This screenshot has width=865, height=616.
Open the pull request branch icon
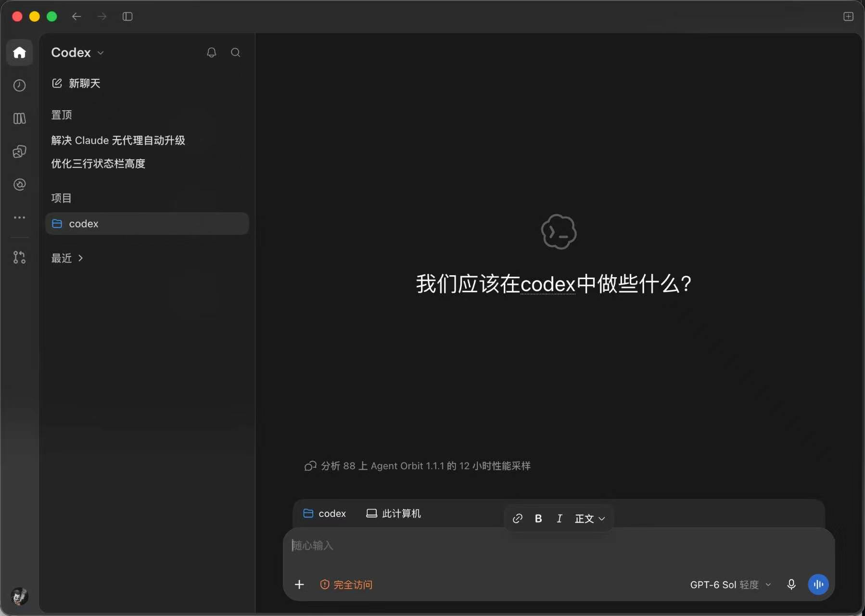click(x=19, y=257)
